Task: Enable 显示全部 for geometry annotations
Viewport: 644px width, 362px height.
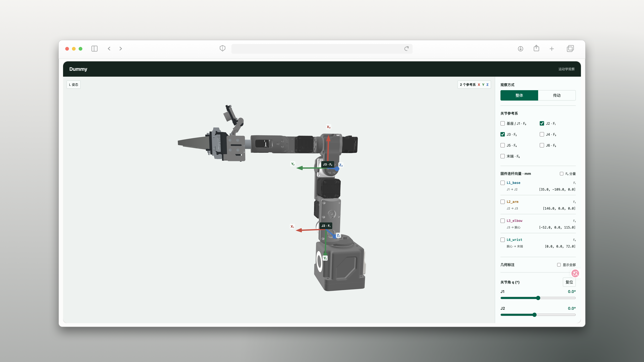Action: tap(559, 265)
